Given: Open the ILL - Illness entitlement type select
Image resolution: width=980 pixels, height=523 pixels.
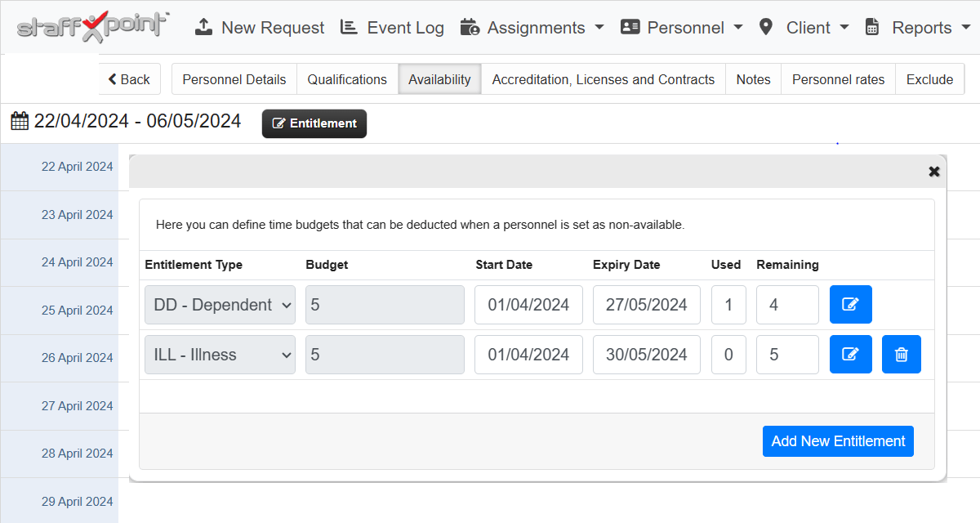Looking at the screenshot, I should point(220,355).
